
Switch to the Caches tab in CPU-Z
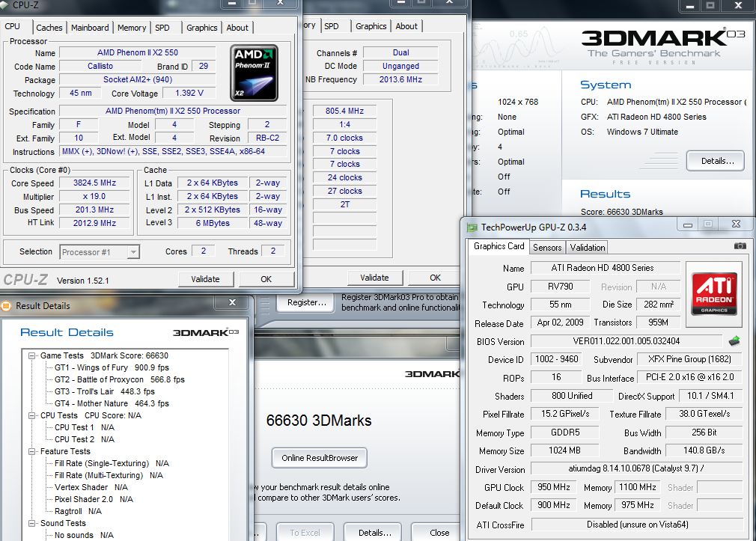(49, 28)
